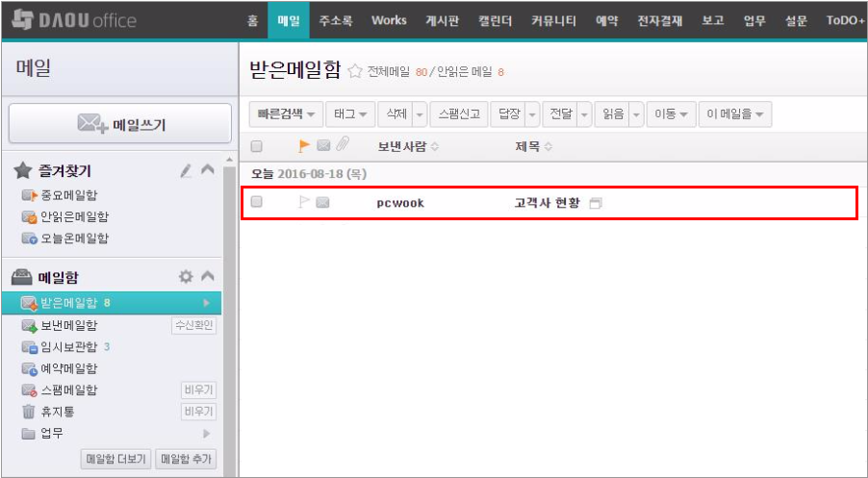Click the DAOU office logo
Image resolution: width=868 pixels, height=478 pixels.
point(74,21)
